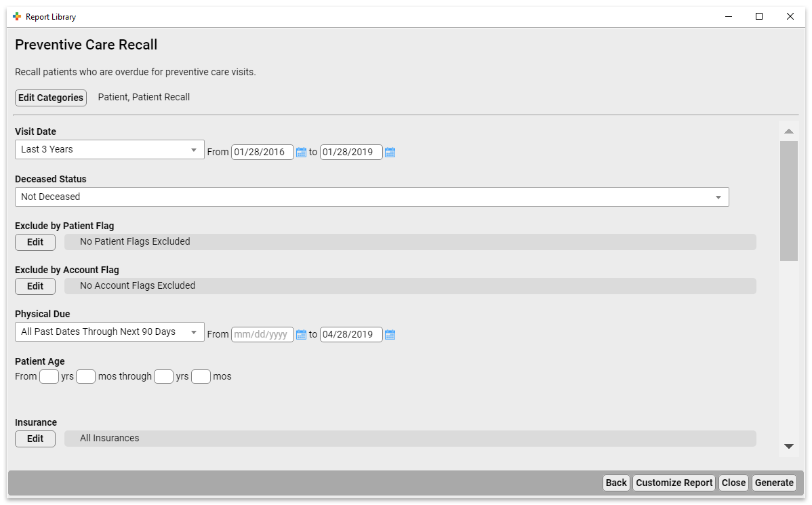Click the 'All Insurances' text
Viewport: 812px width, 505px height.
[110, 438]
